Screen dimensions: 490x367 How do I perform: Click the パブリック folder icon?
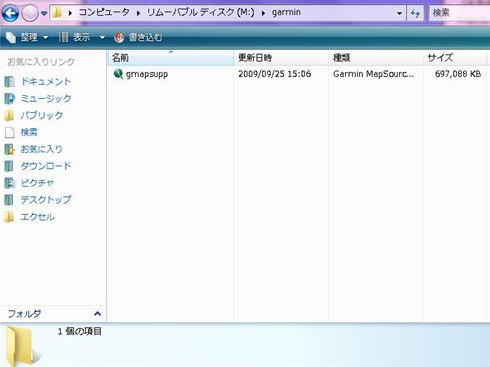[9, 116]
